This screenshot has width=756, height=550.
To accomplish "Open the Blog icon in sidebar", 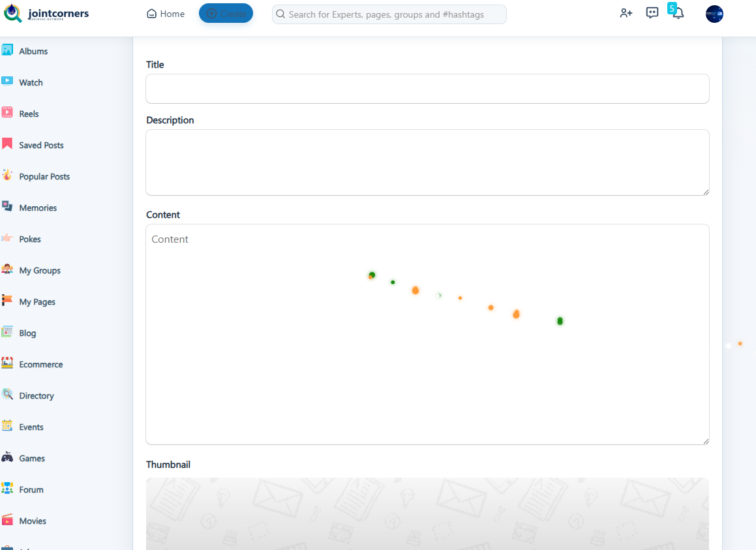I will [x=7, y=332].
